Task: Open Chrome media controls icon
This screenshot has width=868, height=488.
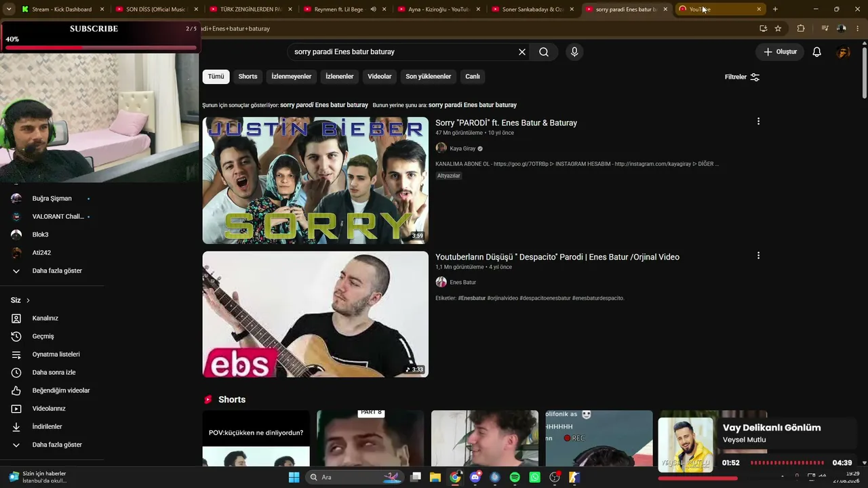Action: click(x=825, y=28)
